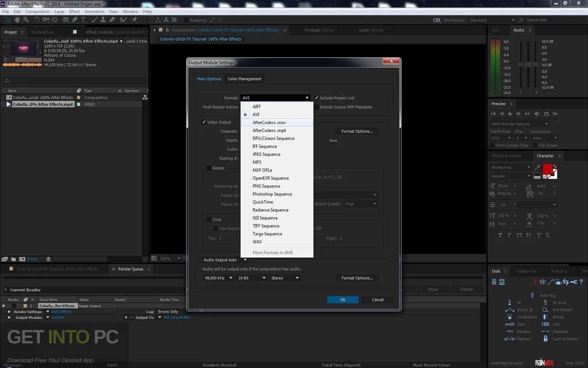Select the Rotation tool

[x=37, y=20]
